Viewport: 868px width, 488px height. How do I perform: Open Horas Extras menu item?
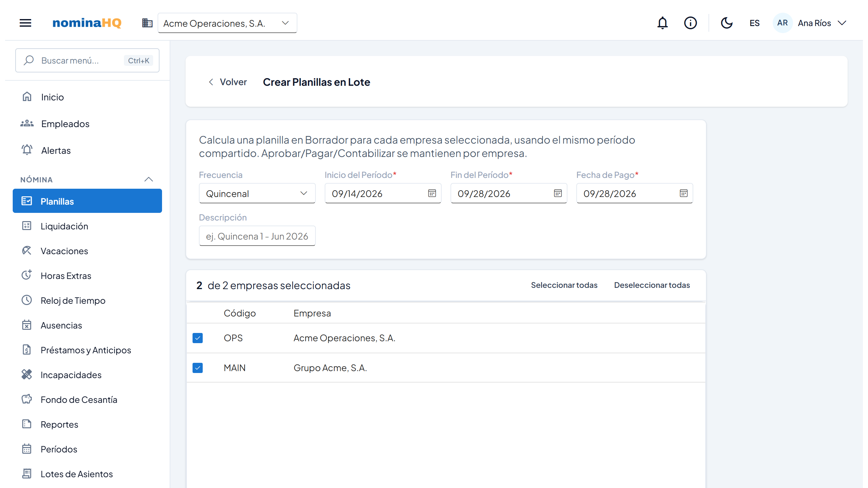87,276
